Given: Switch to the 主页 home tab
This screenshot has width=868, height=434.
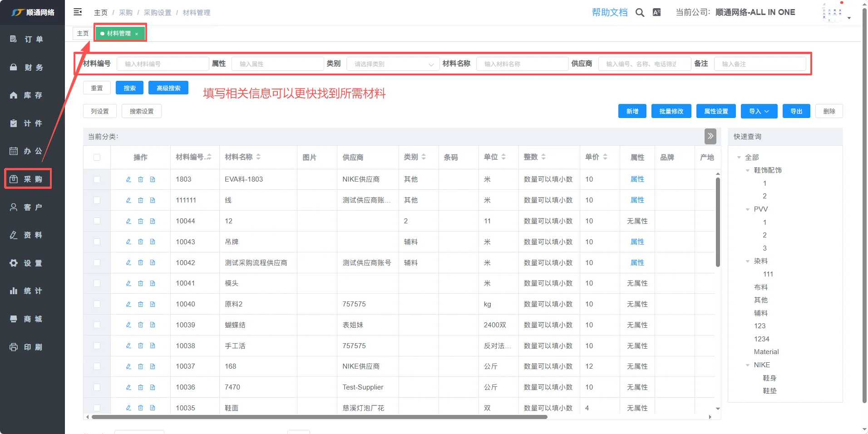Looking at the screenshot, I should (x=83, y=34).
